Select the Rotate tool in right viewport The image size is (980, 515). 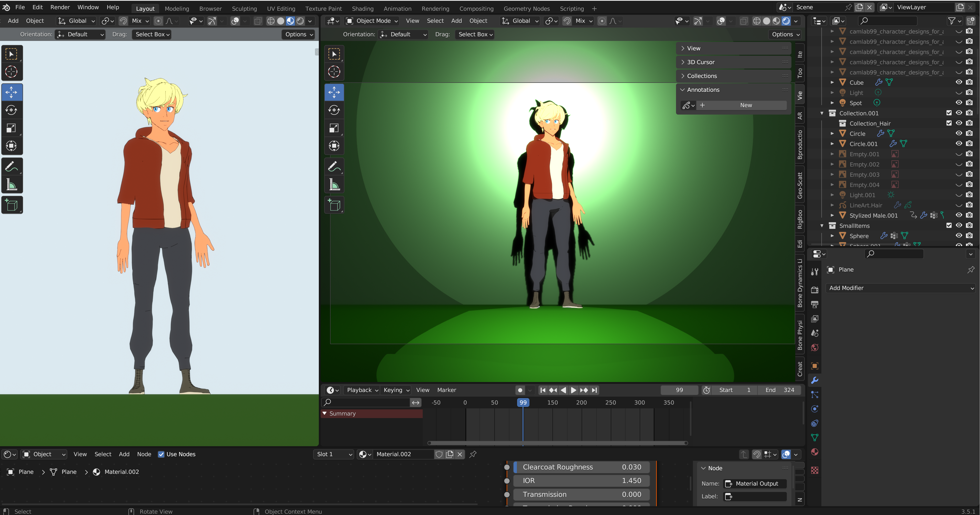click(334, 110)
